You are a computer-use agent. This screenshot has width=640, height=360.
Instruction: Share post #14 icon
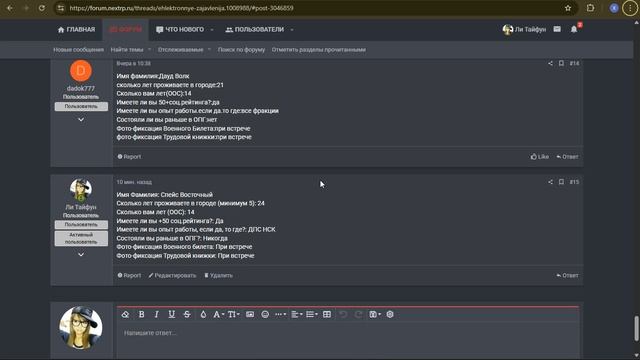click(550, 63)
